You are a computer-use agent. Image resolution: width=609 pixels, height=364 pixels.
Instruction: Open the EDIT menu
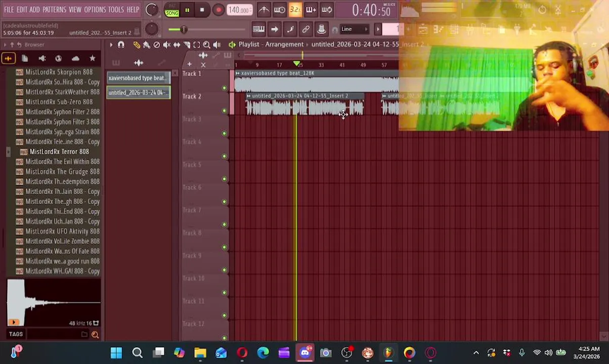tap(22, 10)
